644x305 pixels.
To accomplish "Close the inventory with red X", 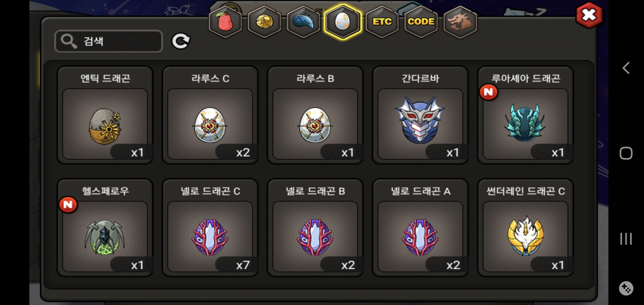I will (x=589, y=15).
